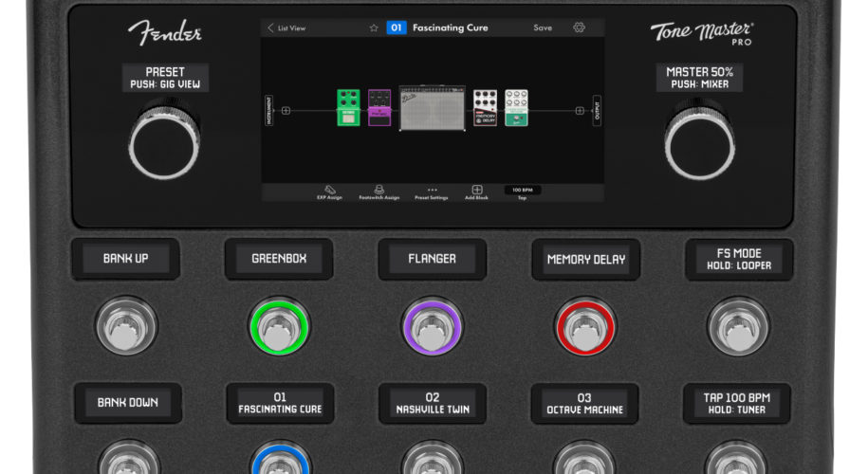
Task: Select the purple Flanger pedal in the chain
Action: 379,108
